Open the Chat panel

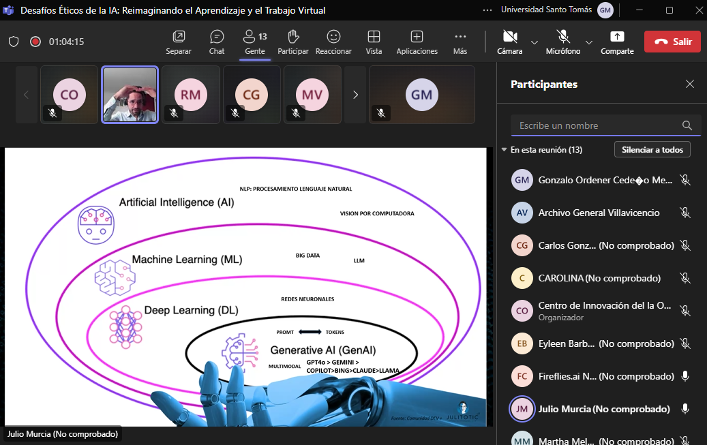(216, 41)
